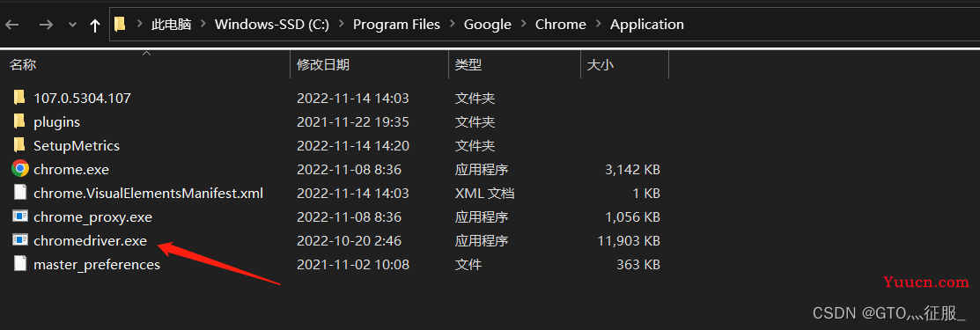The height and width of the screenshot is (330, 980).
Task: Expand the chevron after Google
Action: click(x=524, y=25)
